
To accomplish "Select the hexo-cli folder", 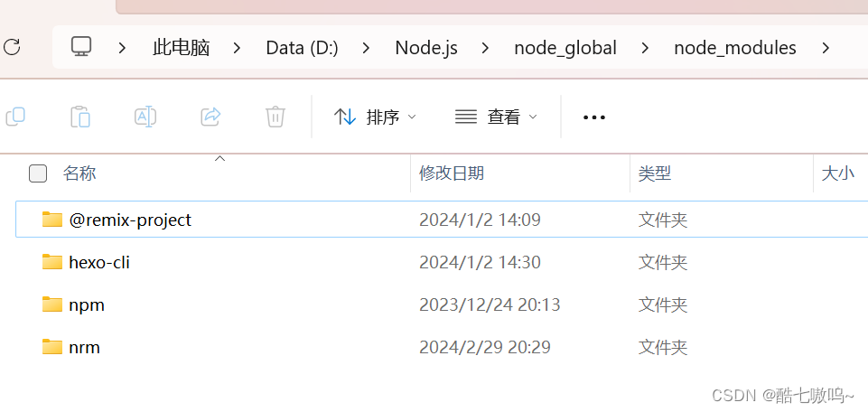I will click(99, 263).
